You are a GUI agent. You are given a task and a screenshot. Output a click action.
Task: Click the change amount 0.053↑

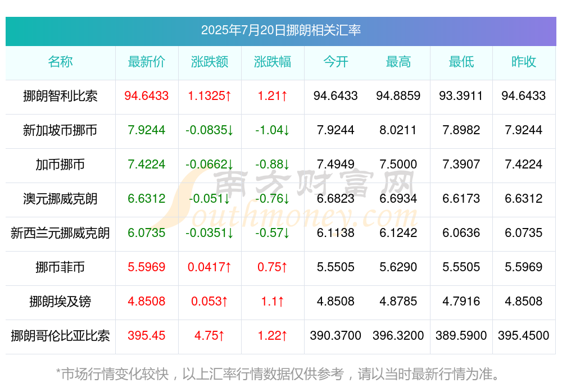tap(210, 302)
